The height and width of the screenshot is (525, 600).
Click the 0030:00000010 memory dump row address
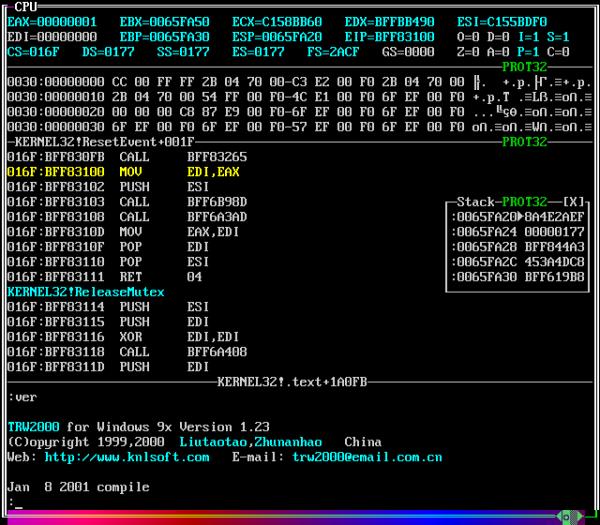coord(56,97)
